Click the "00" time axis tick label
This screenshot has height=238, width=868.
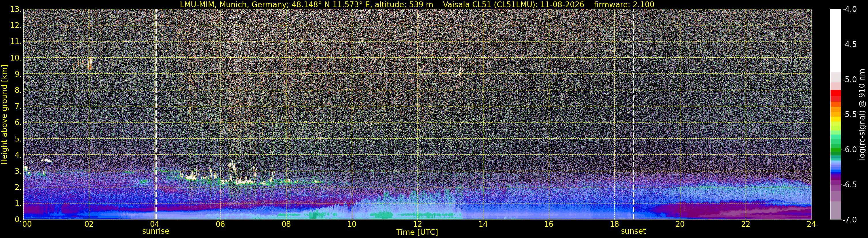[x=27, y=224]
